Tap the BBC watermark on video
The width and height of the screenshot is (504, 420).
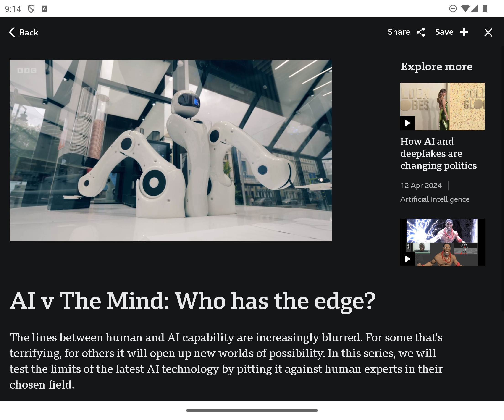27,70
